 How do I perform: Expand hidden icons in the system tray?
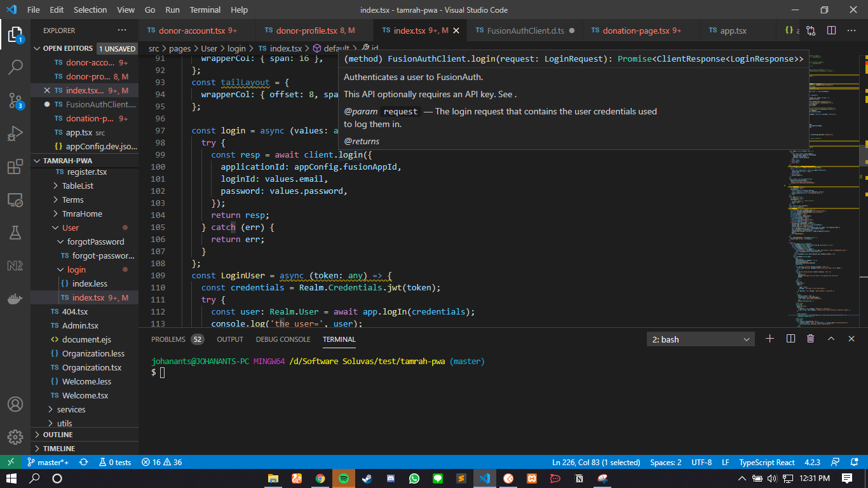pyautogui.click(x=742, y=477)
